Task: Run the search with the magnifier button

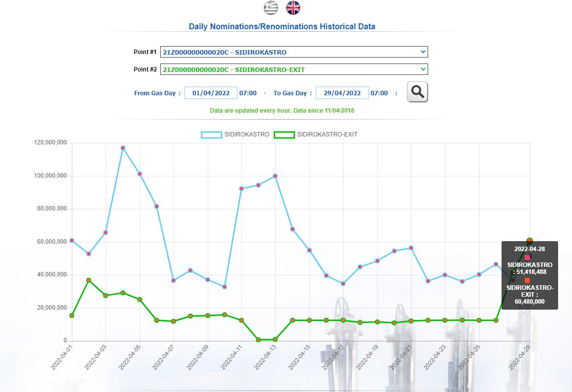Action: pyautogui.click(x=417, y=92)
